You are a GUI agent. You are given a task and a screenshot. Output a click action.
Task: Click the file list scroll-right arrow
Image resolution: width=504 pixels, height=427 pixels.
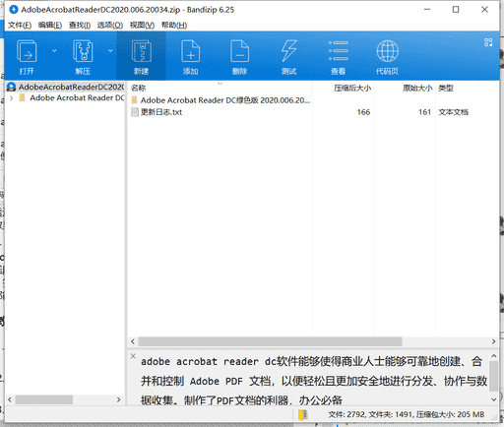(x=494, y=341)
